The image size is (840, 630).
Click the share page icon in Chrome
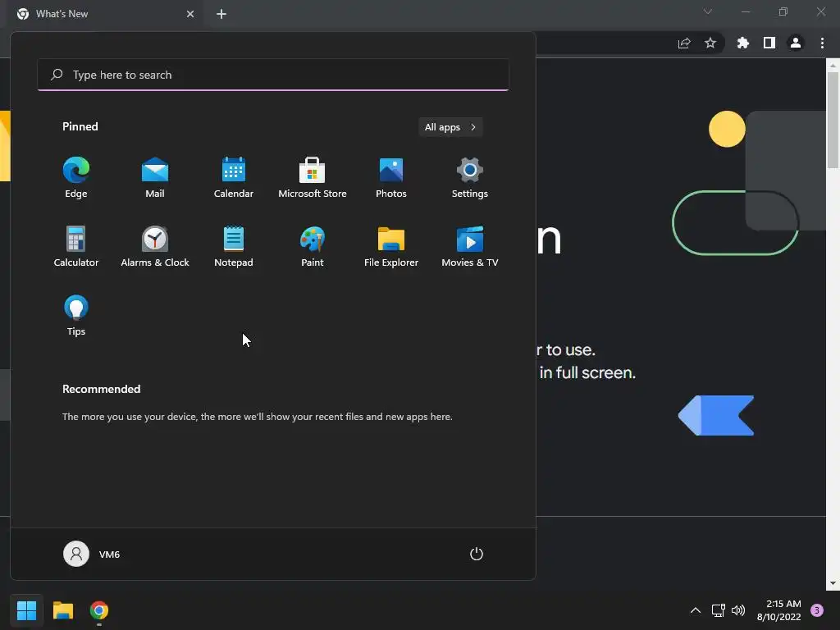[x=684, y=43]
